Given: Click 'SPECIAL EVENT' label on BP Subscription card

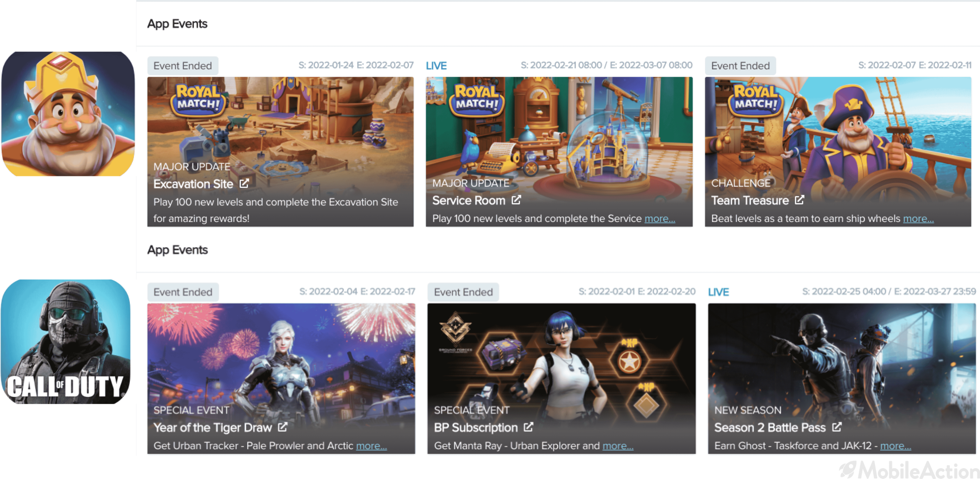Looking at the screenshot, I should coord(472,410).
